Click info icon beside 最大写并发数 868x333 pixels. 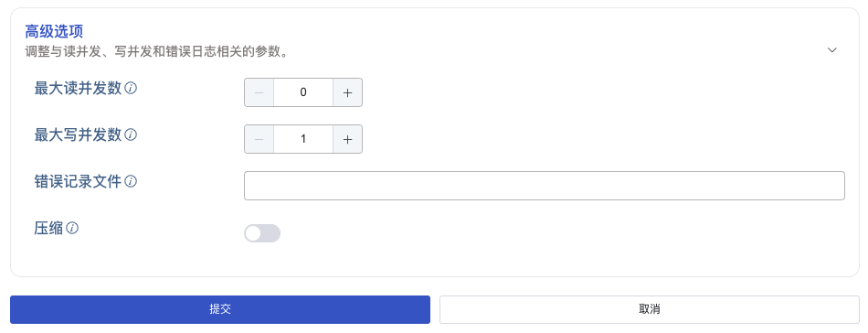[x=131, y=134]
